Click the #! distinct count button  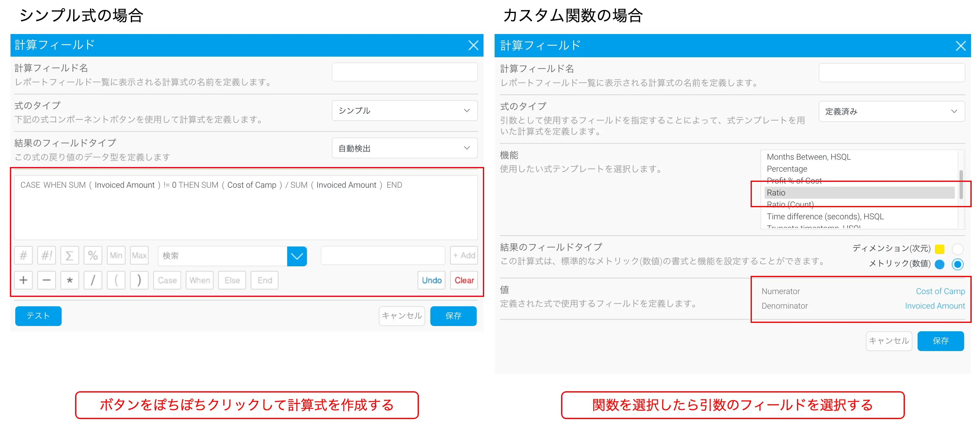click(46, 255)
